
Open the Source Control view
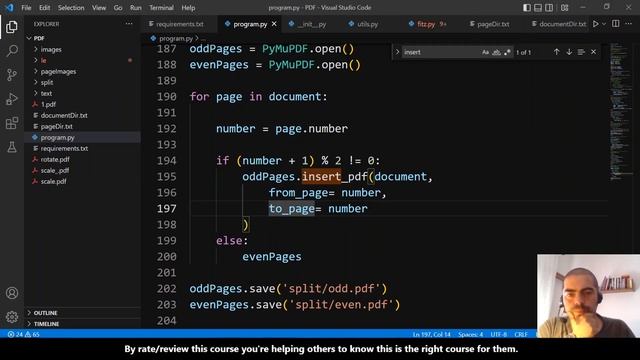pyautogui.click(x=12, y=75)
